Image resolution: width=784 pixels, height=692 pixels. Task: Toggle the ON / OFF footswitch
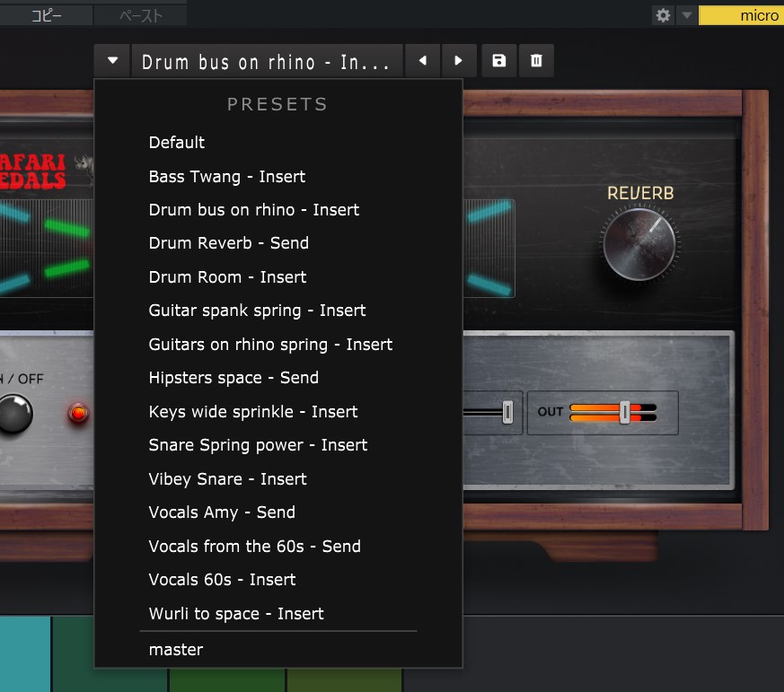[x=15, y=414]
